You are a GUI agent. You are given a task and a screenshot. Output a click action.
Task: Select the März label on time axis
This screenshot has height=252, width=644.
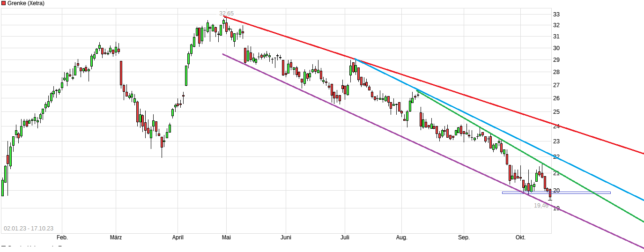click(116, 237)
